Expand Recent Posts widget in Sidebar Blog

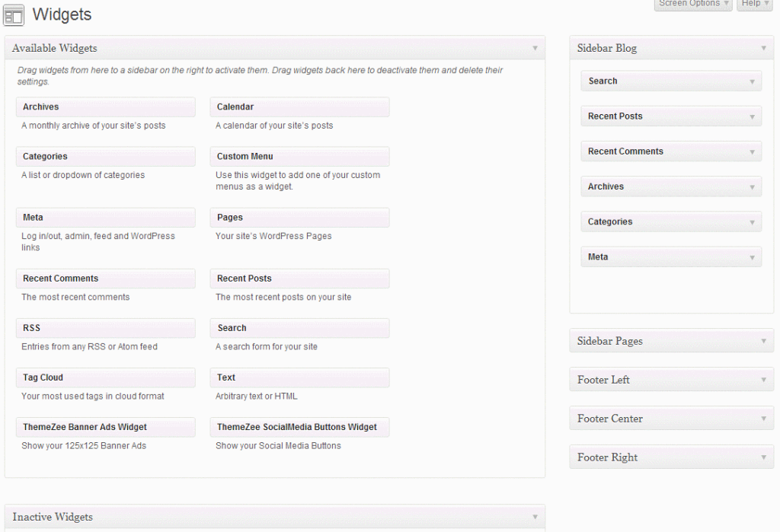(x=752, y=116)
